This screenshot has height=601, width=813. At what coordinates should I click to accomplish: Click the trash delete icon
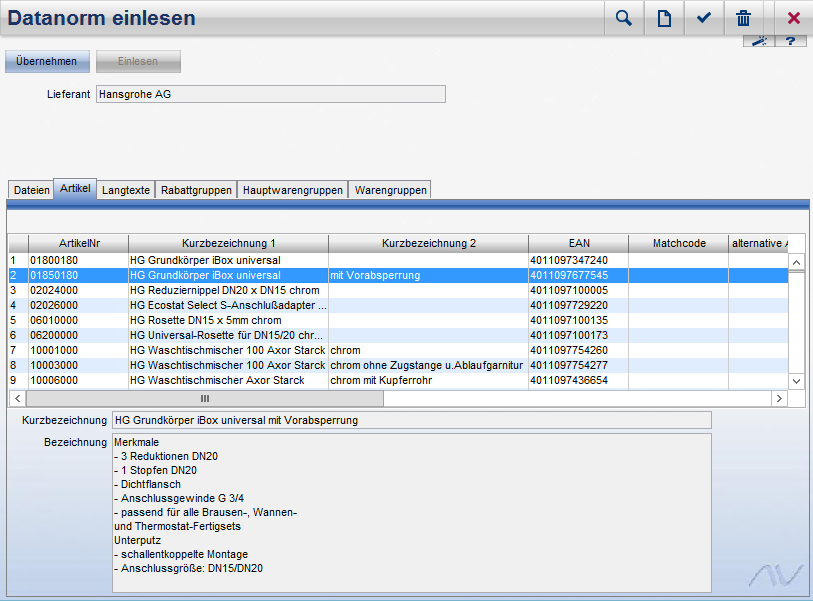tap(744, 18)
